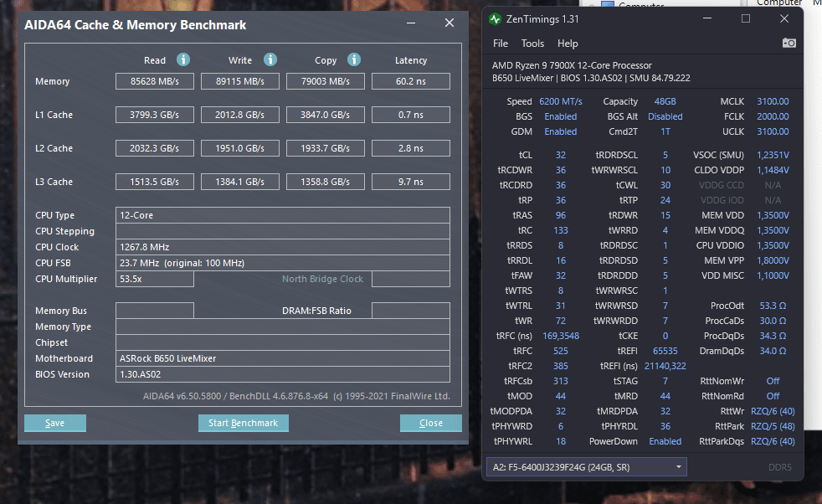Viewport: 822px width, 504px height.
Task: Click the Memory Latency field 60.2 ns
Action: tap(411, 81)
